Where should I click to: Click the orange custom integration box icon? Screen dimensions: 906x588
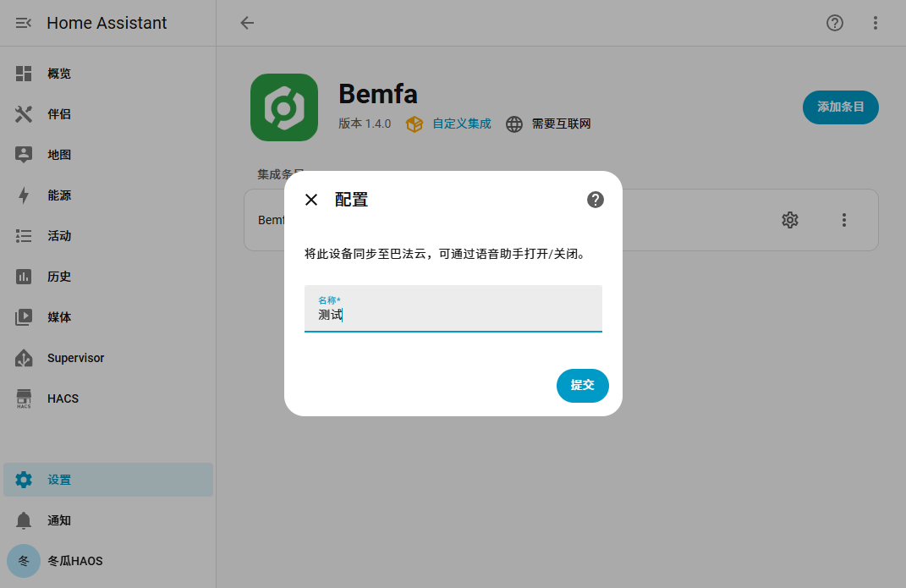pyautogui.click(x=415, y=124)
